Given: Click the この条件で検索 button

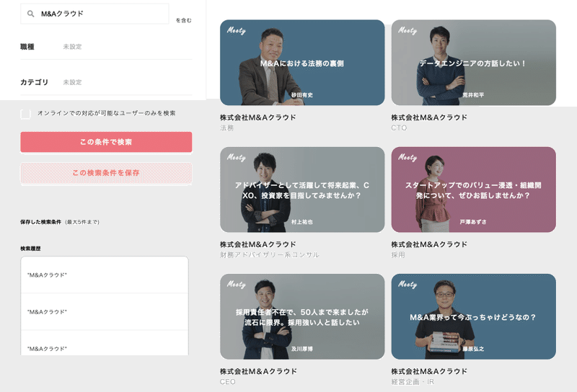Looking at the screenshot, I should point(106,142).
